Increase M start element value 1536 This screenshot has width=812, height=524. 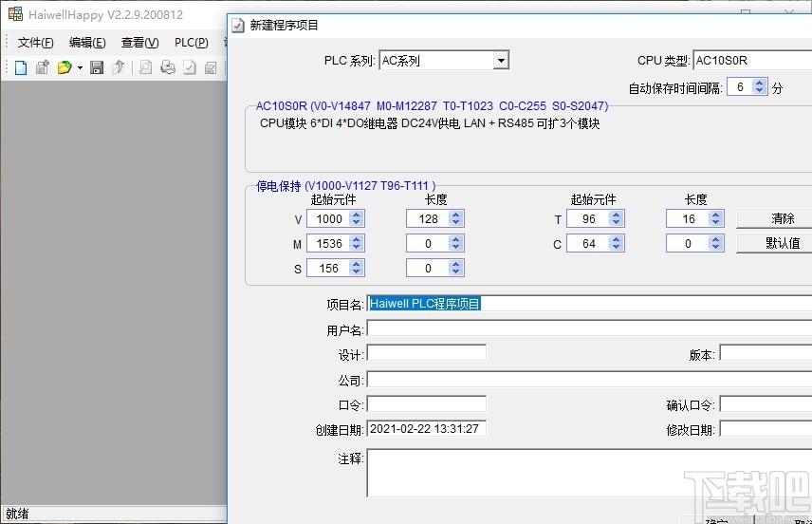(357, 239)
